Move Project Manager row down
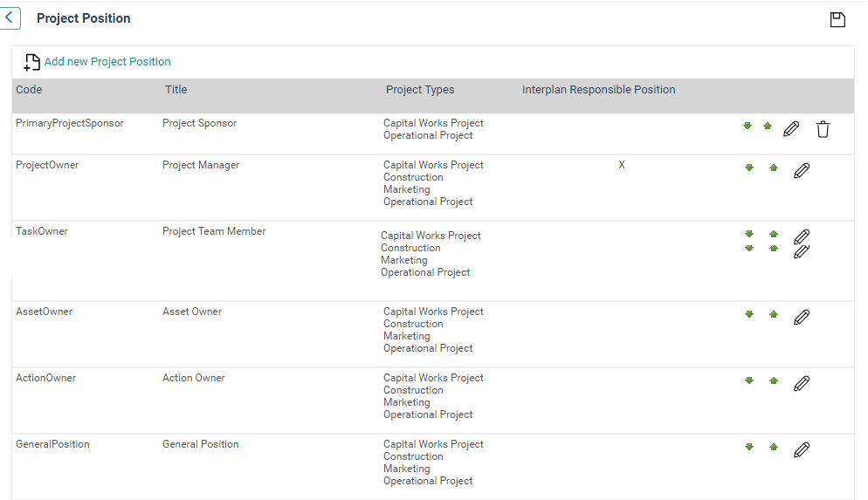 pyautogui.click(x=749, y=168)
